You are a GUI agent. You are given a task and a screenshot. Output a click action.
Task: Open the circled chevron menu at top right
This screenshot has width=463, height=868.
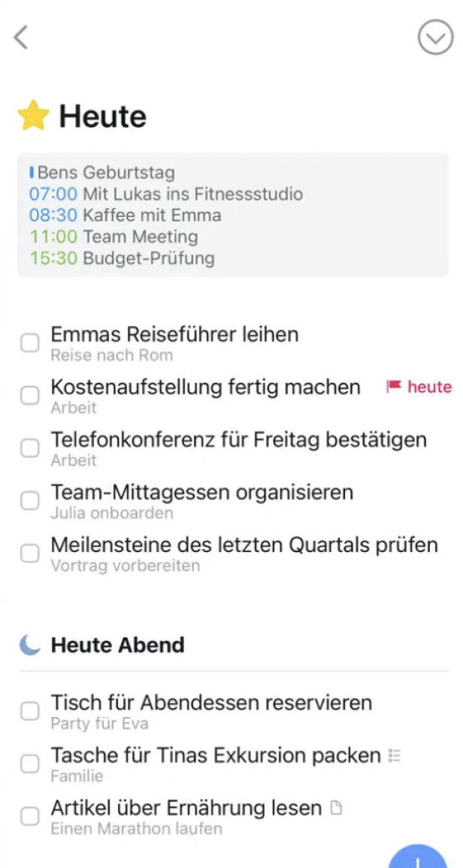434,36
